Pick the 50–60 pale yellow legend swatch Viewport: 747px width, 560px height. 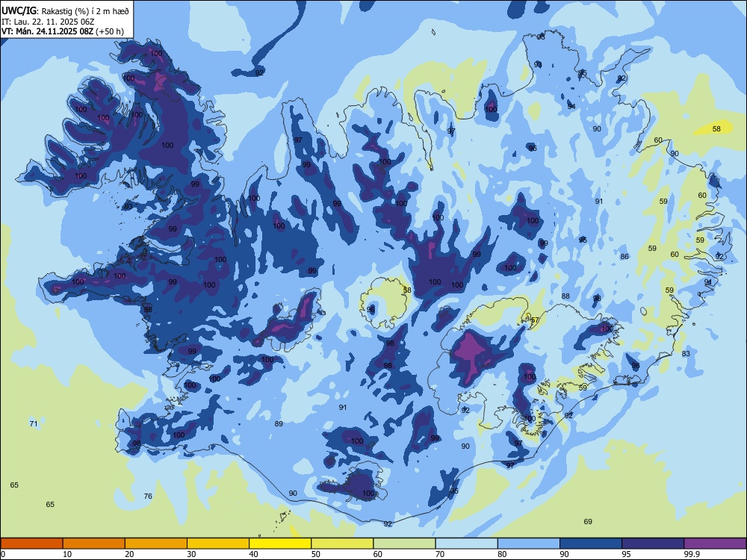(342, 544)
